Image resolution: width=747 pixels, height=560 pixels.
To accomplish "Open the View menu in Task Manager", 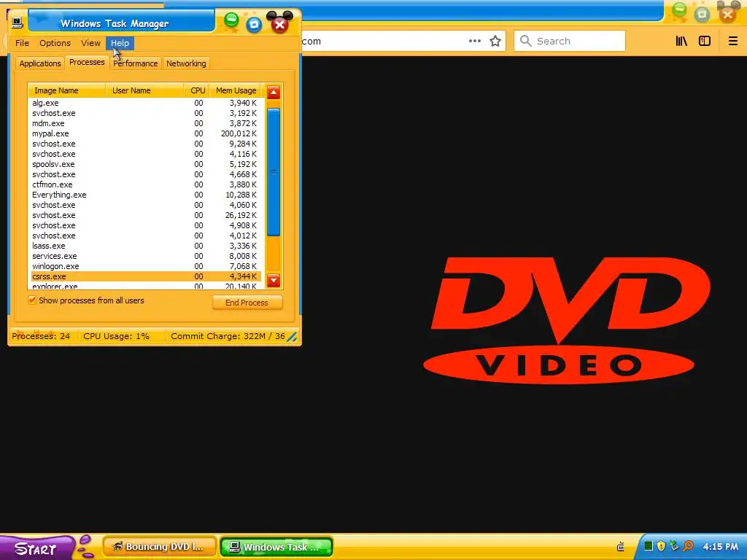I will click(90, 43).
